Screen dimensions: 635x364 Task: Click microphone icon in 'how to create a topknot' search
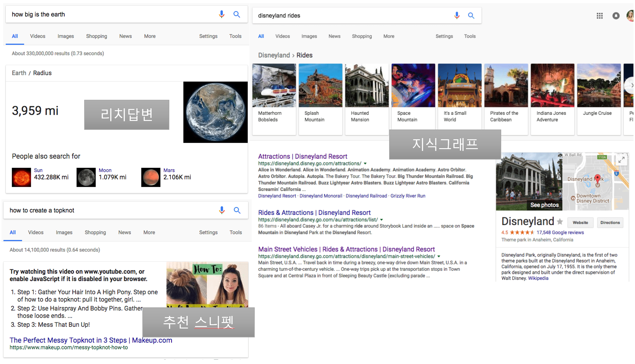tap(222, 210)
